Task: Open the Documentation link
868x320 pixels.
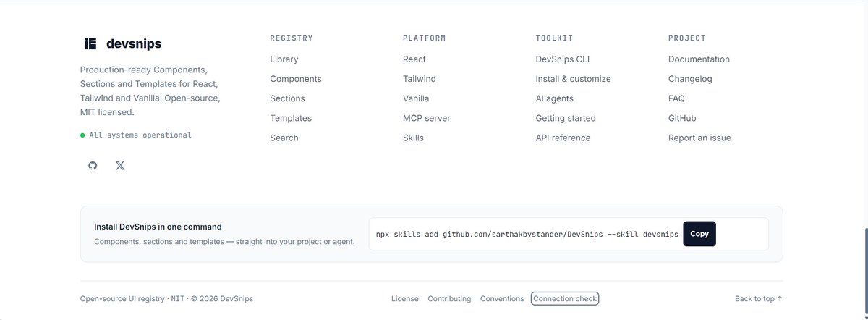Action: tap(699, 59)
